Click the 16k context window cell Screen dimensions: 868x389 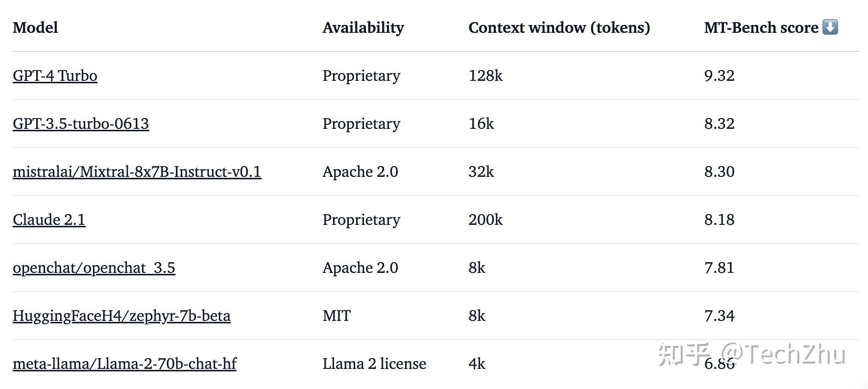481,123
